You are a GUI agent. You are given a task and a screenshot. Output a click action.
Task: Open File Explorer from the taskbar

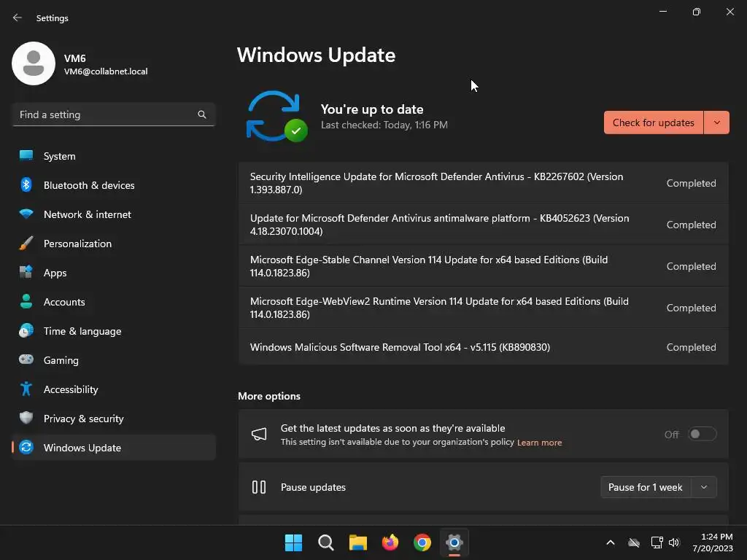[x=357, y=542]
